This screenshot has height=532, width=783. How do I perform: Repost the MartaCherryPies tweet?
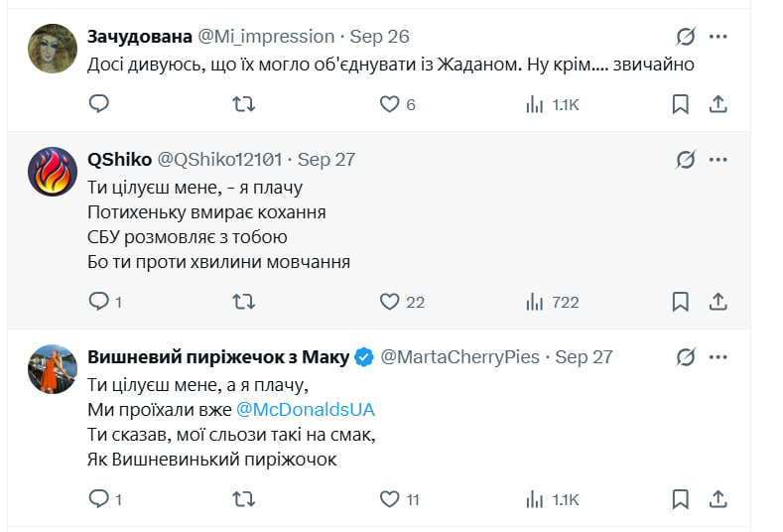tap(242, 499)
